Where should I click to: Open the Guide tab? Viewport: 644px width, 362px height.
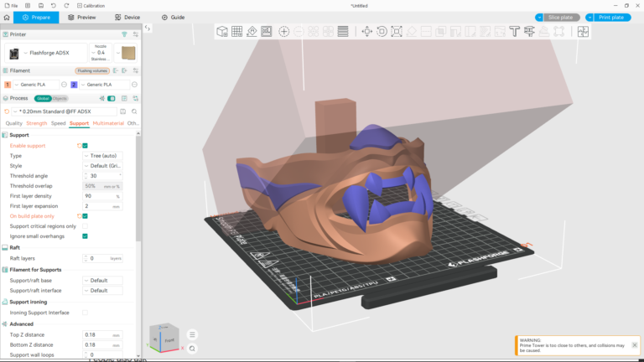(x=173, y=18)
